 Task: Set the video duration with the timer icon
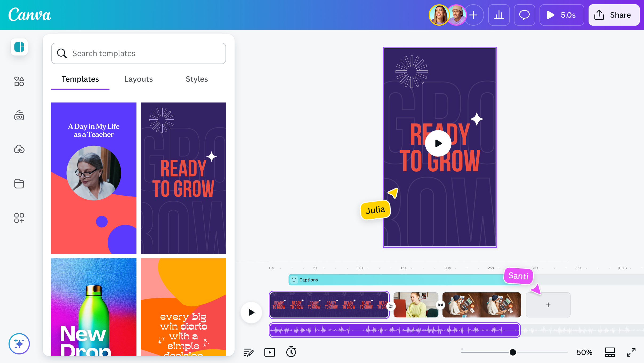point(291,352)
